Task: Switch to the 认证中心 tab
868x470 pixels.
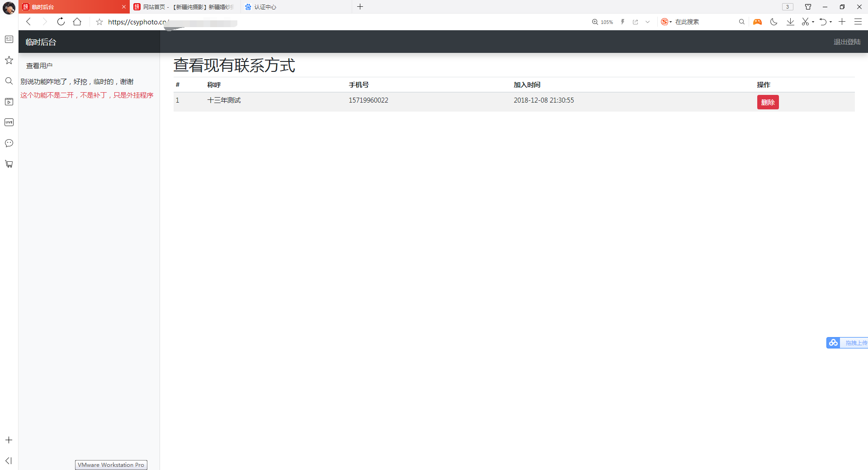Action: tap(265, 7)
